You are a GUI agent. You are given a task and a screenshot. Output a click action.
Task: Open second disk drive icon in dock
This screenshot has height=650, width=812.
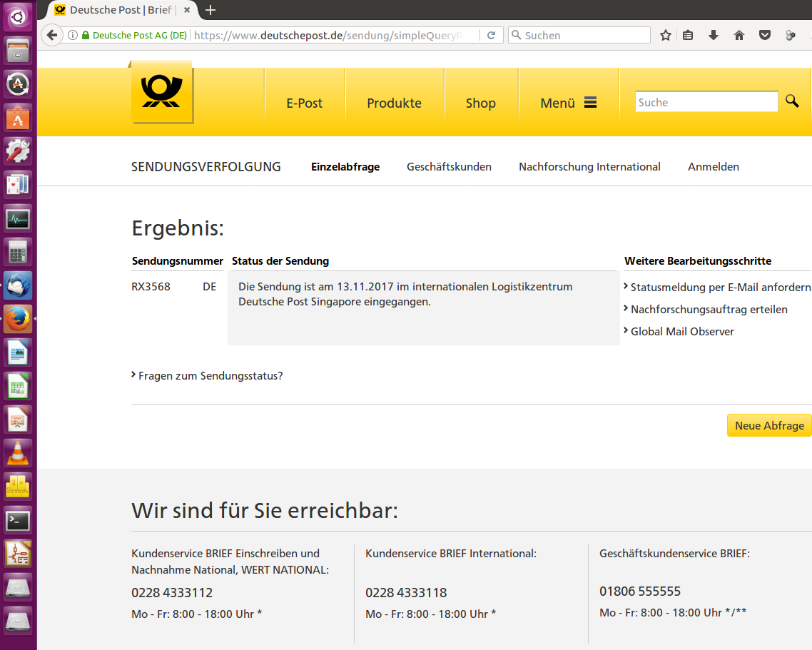(18, 621)
